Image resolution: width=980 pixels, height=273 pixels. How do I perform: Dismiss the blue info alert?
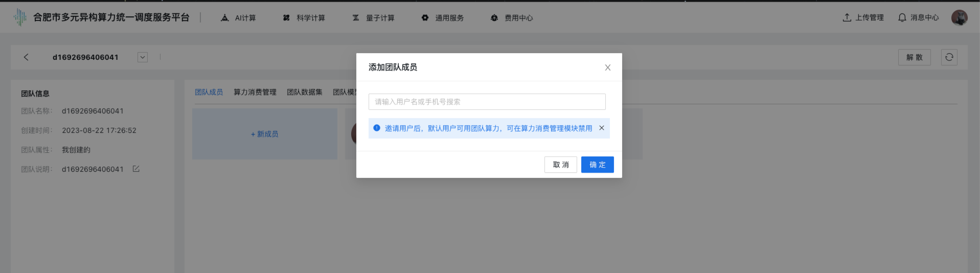pos(602,128)
